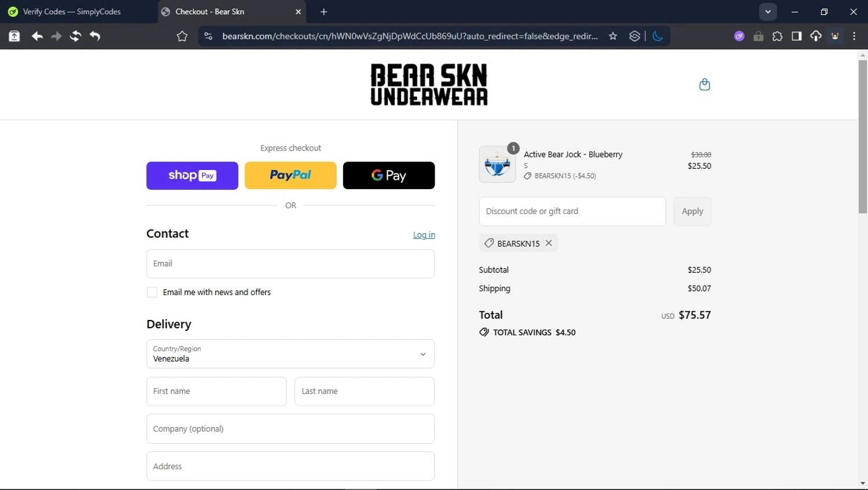Open the browser three-dot menu

point(854,36)
